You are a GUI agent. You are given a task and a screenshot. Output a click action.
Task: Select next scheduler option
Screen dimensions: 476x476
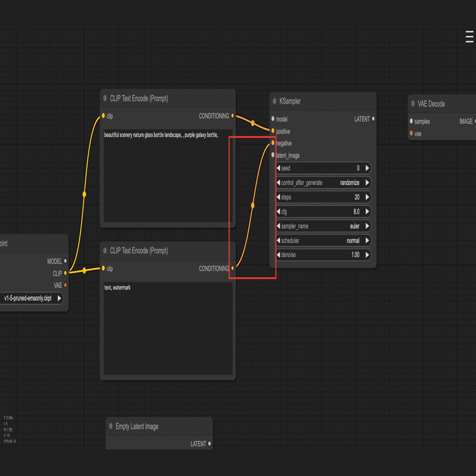pos(367,240)
